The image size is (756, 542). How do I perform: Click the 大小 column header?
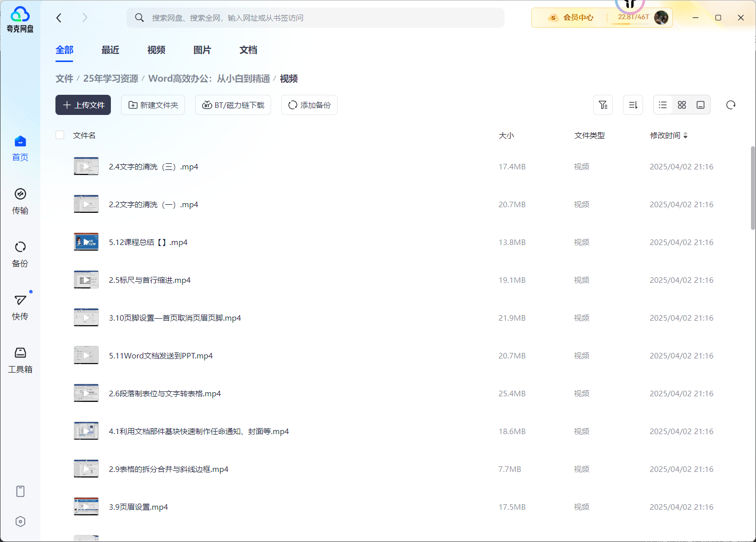click(507, 135)
